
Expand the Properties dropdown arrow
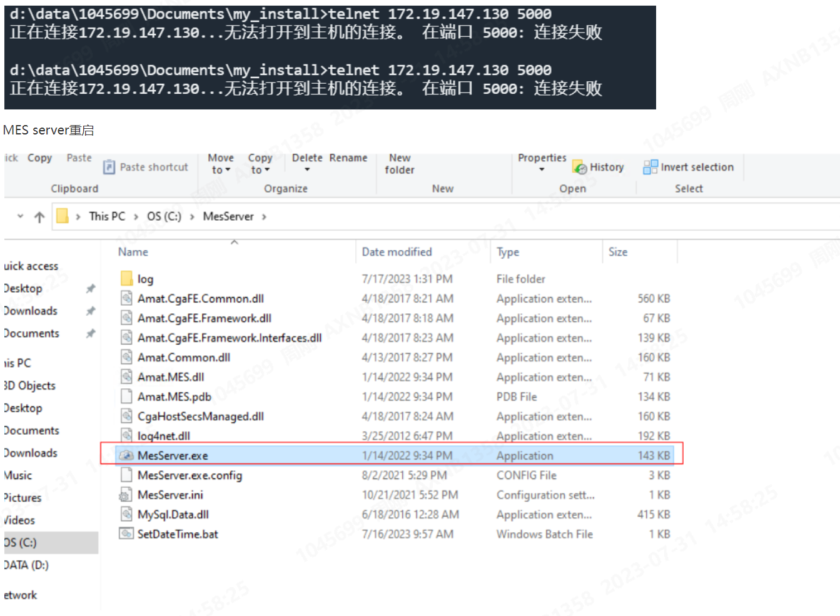[x=542, y=169]
